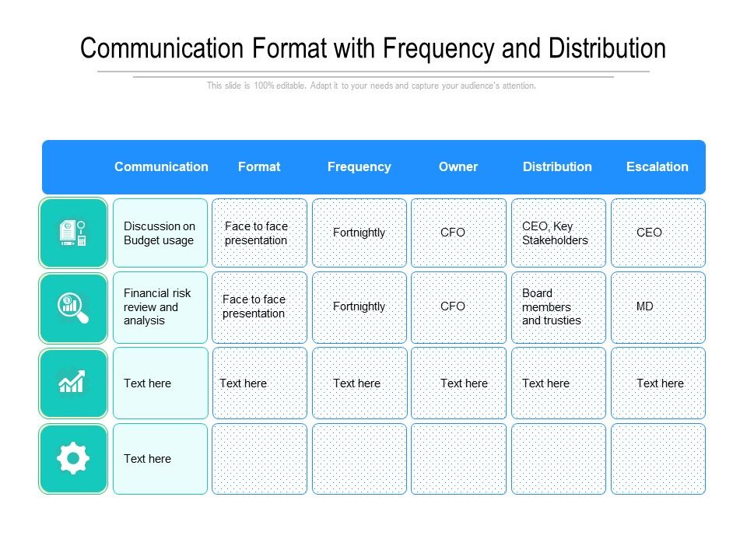
Task: Click the Distribution column header
Action: [x=557, y=166]
